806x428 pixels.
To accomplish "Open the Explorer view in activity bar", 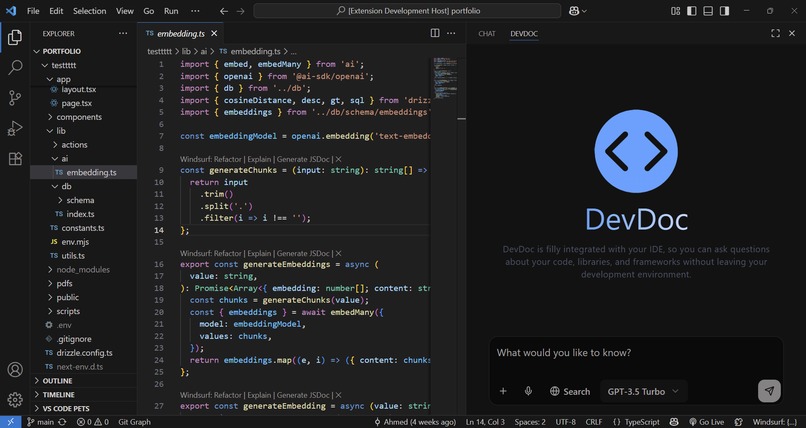I will coord(15,37).
